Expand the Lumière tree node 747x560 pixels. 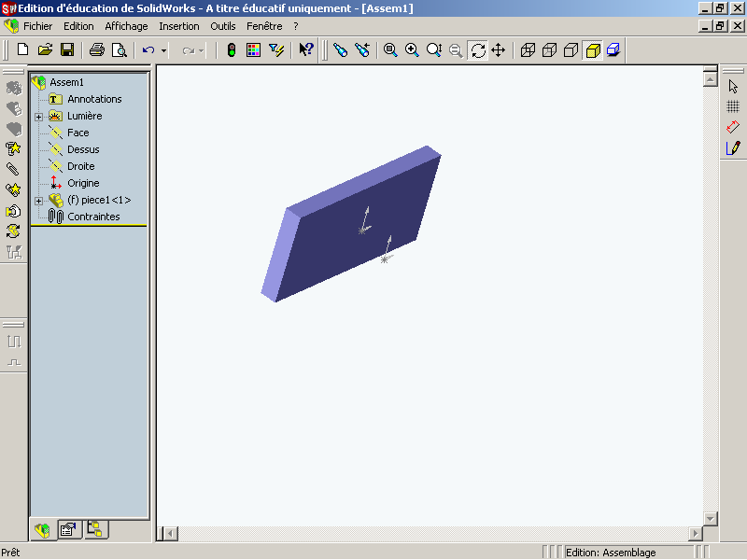point(38,116)
